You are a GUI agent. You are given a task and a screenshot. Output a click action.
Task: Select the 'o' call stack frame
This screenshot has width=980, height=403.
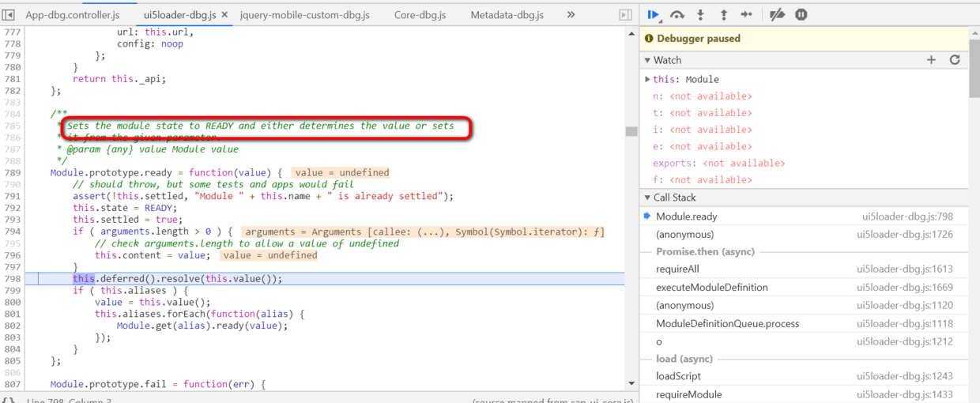[804, 342]
